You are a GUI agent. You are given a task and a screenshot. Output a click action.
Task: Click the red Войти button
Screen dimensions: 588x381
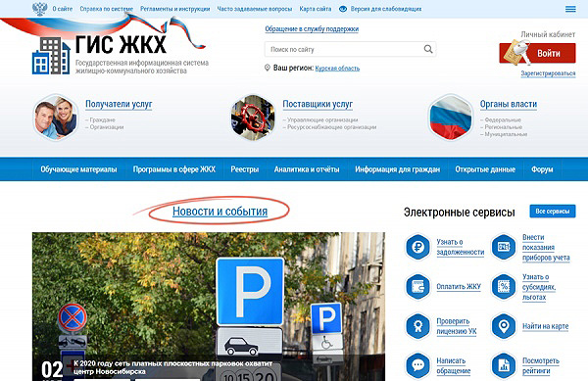[537, 53]
